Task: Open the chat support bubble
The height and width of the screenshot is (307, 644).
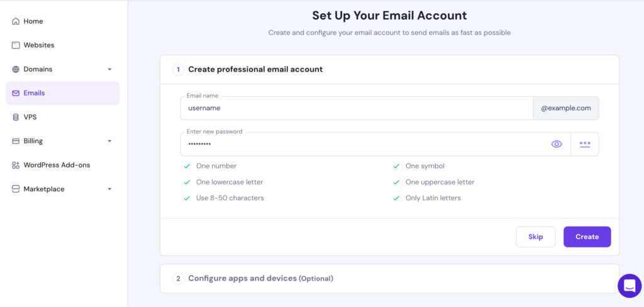Action: [629, 285]
